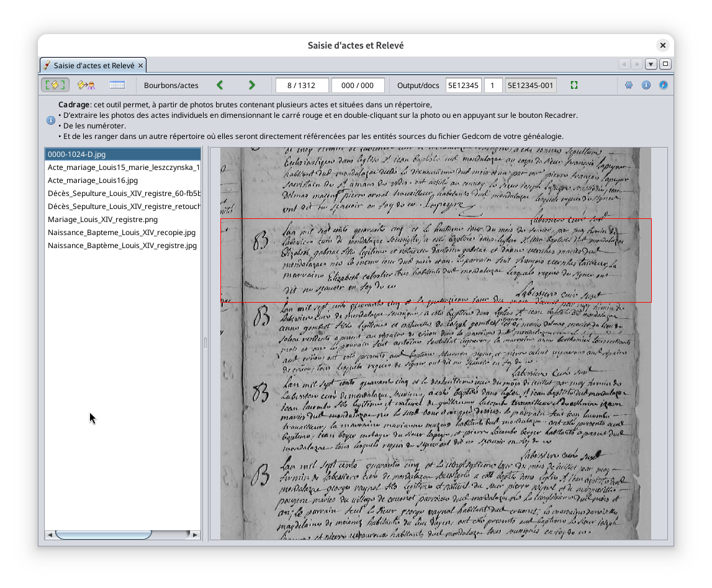
Task: Select file Acte_mariage_Louis15_marie_leszczynska
Action: click(123, 167)
